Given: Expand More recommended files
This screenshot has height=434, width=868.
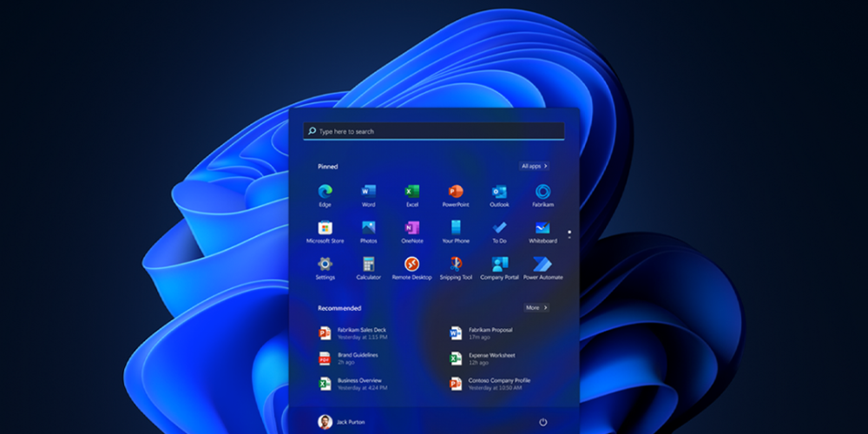Looking at the screenshot, I should point(536,308).
